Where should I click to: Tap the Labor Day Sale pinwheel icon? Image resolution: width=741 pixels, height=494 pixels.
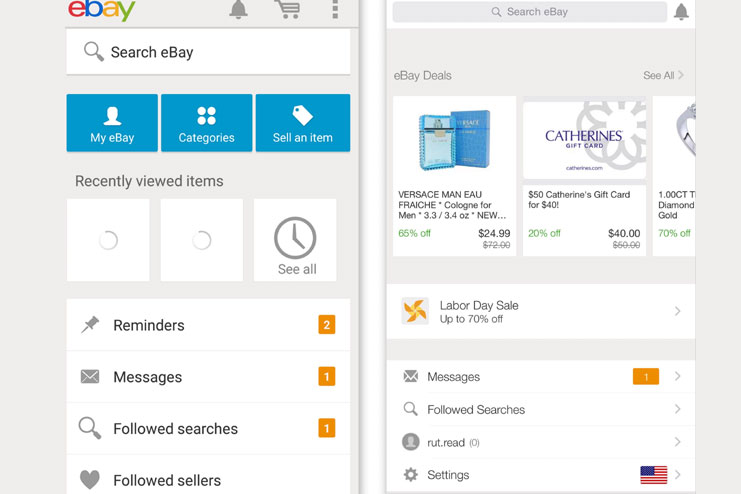coord(415,311)
